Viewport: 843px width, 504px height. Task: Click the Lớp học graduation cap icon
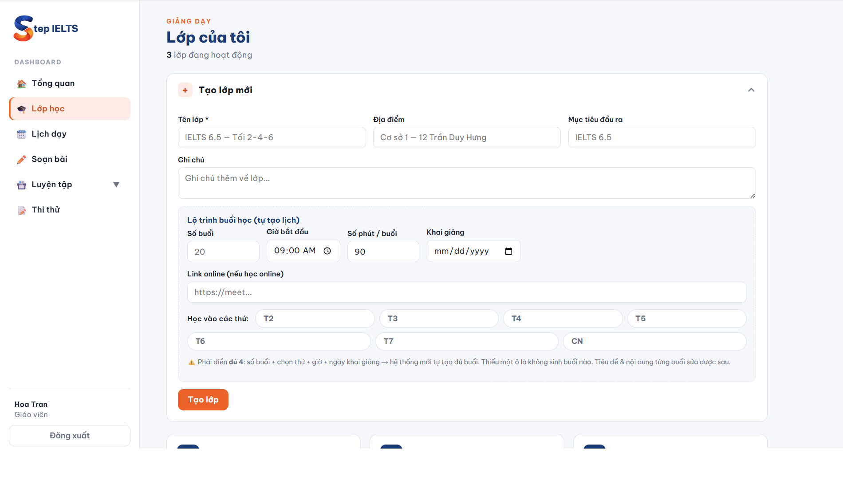22,109
